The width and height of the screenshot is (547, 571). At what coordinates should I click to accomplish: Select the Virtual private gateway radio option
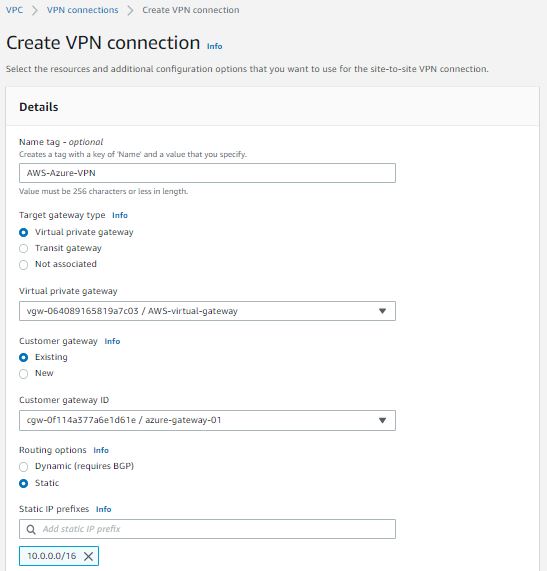pyautogui.click(x=24, y=232)
